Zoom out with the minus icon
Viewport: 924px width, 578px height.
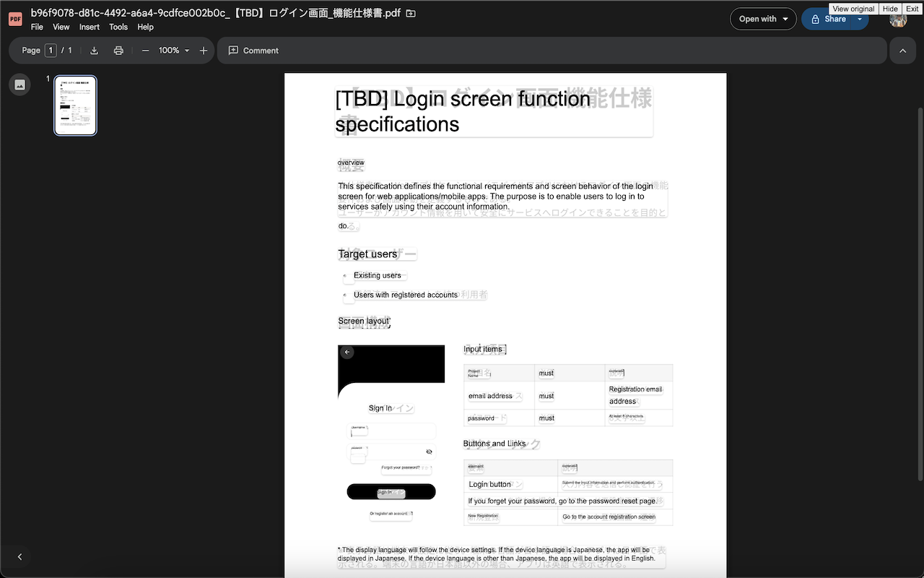145,51
